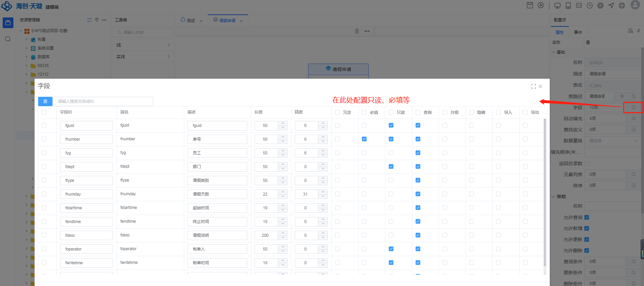Open the 事件 tab in 配置项
Screen dimensions: 644x286
tap(578, 32)
